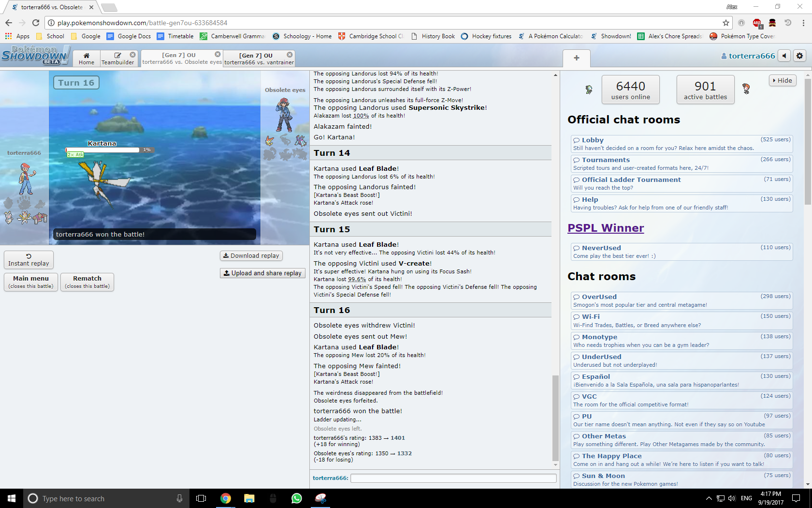Join Official Ladder Tournament room
The image size is (812, 508).
681,183
